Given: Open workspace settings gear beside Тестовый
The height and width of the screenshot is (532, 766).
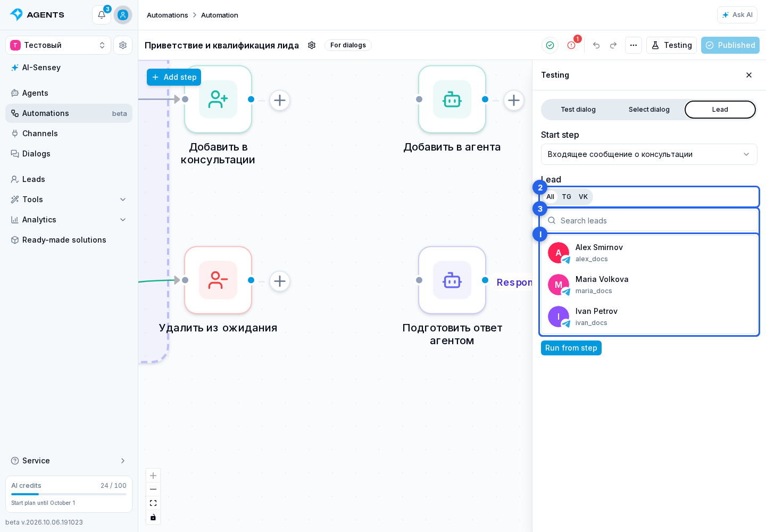Looking at the screenshot, I should click(123, 45).
